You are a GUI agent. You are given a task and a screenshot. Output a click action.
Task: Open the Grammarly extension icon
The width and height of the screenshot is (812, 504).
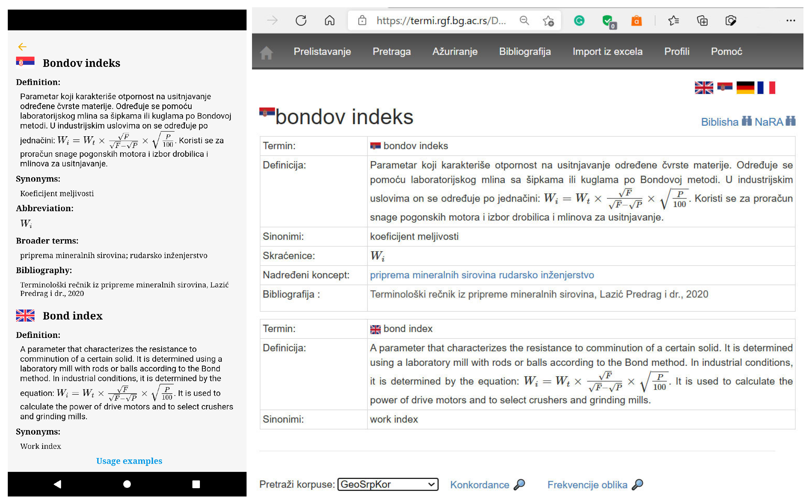[x=579, y=21]
